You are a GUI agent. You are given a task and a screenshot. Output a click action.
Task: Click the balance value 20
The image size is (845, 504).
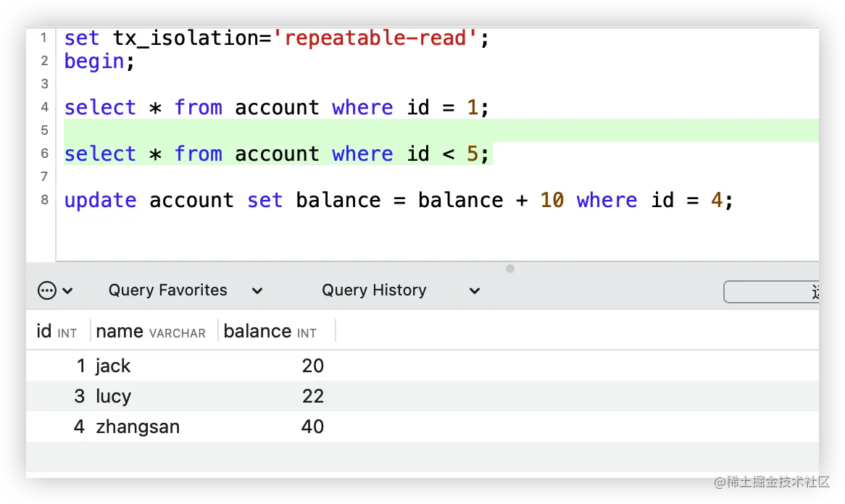312,366
